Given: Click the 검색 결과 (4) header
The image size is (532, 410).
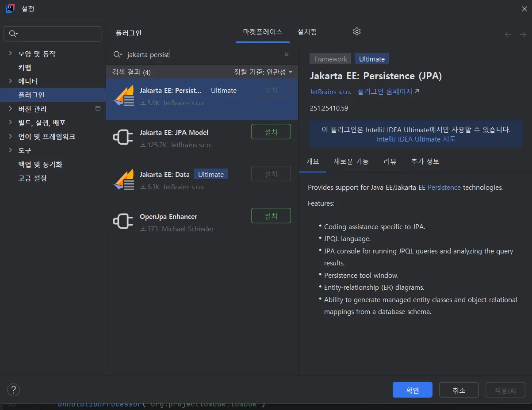Looking at the screenshot, I should pos(131,72).
